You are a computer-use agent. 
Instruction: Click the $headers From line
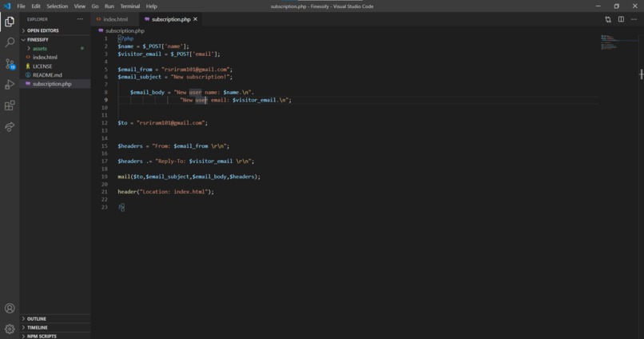pos(173,146)
